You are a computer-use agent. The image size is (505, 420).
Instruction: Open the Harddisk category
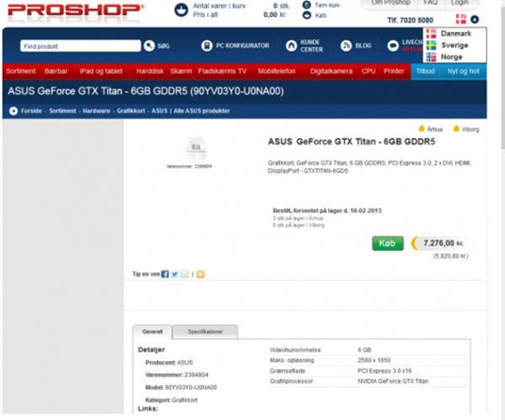tap(150, 71)
